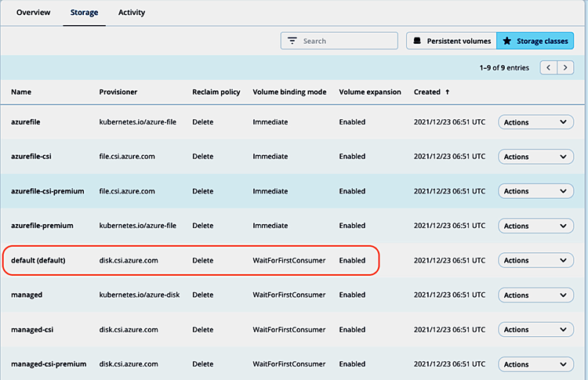
Task: Expand Actions menu for managed-csi
Action: (x=535, y=330)
